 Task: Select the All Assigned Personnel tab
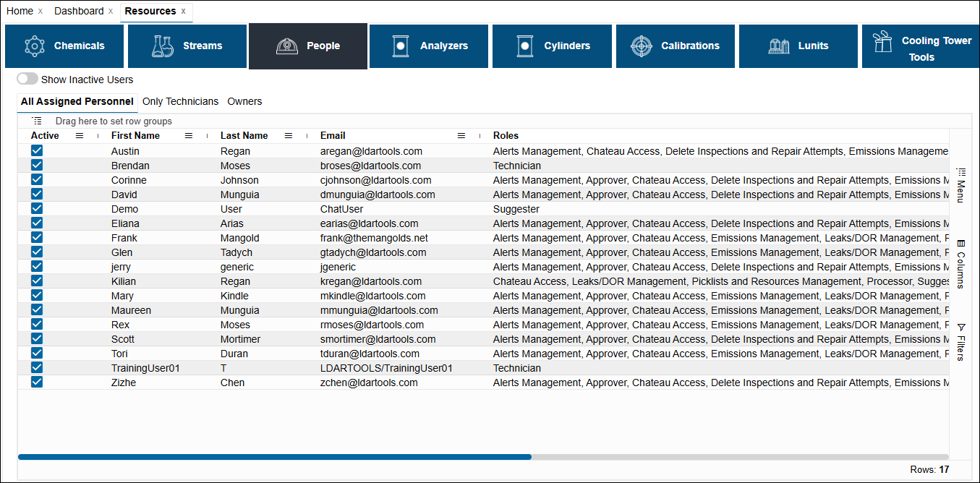click(77, 101)
